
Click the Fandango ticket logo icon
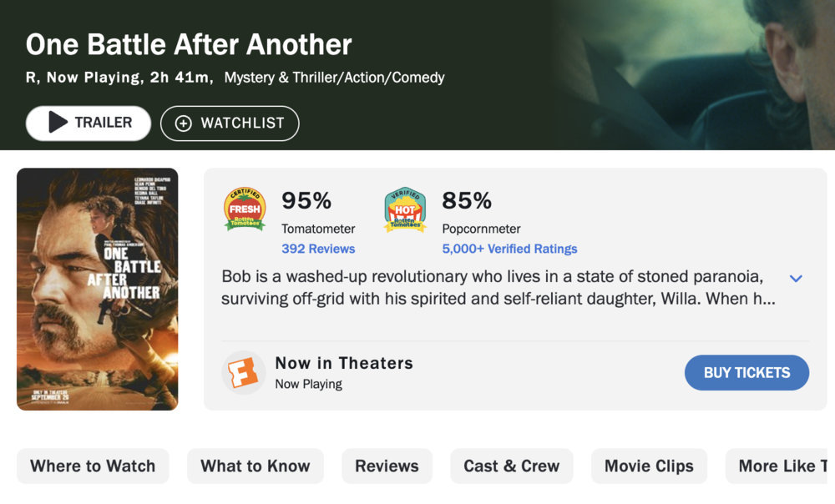click(x=243, y=372)
